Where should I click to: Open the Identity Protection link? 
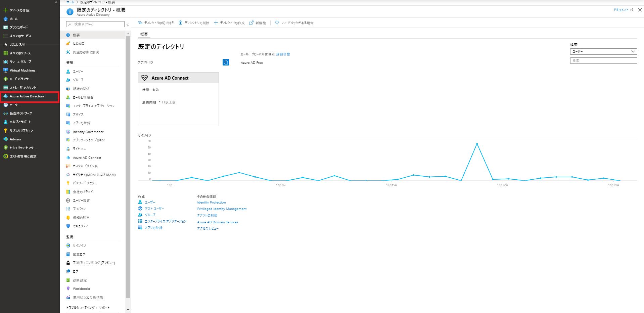(x=211, y=203)
